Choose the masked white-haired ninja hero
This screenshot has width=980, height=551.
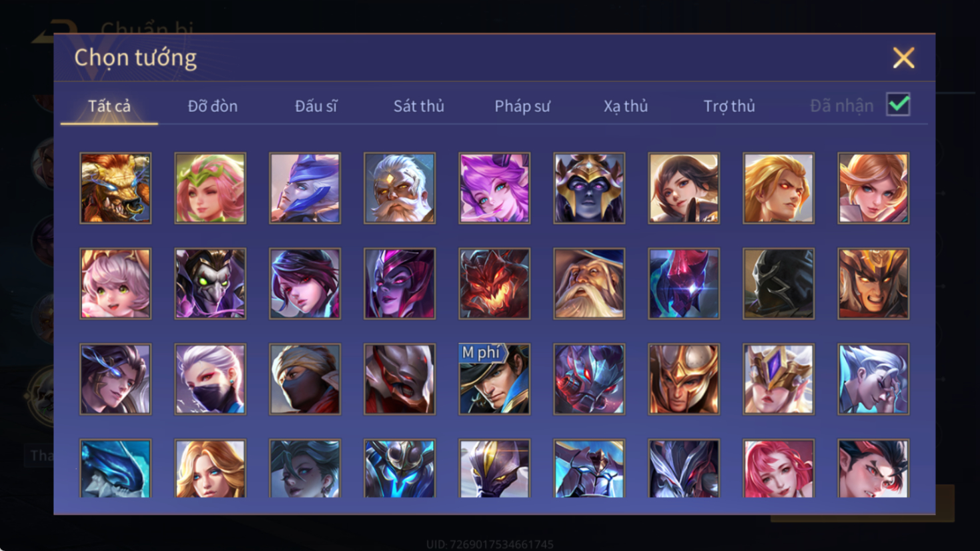tap(210, 379)
